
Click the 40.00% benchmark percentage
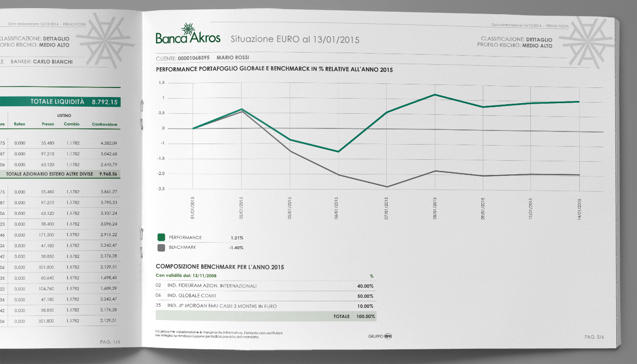(x=366, y=286)
